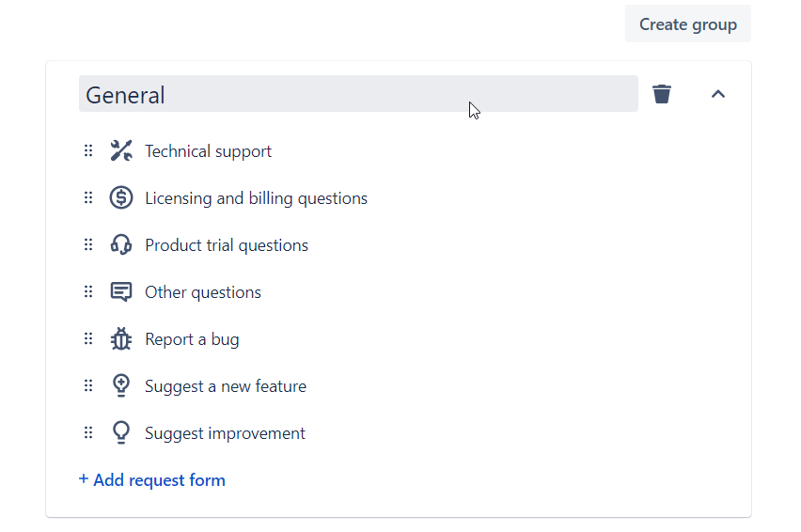Image resolution: width=801 pixels, height=532 pixels.
Task: Click the Suggest improvement lightbulb icon
Action: coord(121,433)
